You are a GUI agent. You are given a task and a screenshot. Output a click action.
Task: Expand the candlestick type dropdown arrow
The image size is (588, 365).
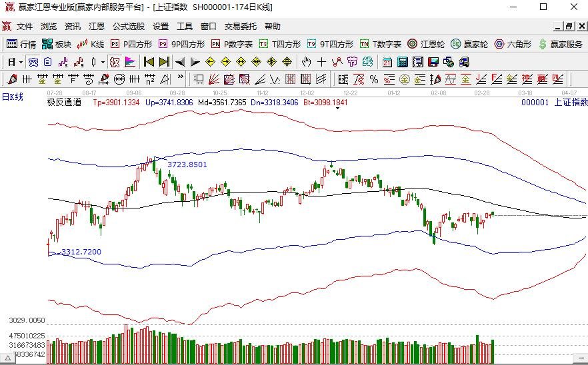point(103,62)
